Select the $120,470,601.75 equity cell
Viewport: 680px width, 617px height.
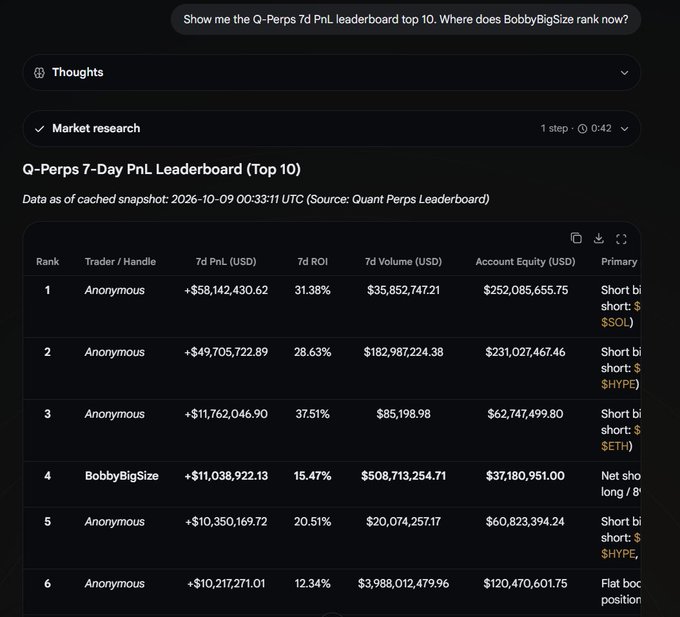(x=526, y=583)
